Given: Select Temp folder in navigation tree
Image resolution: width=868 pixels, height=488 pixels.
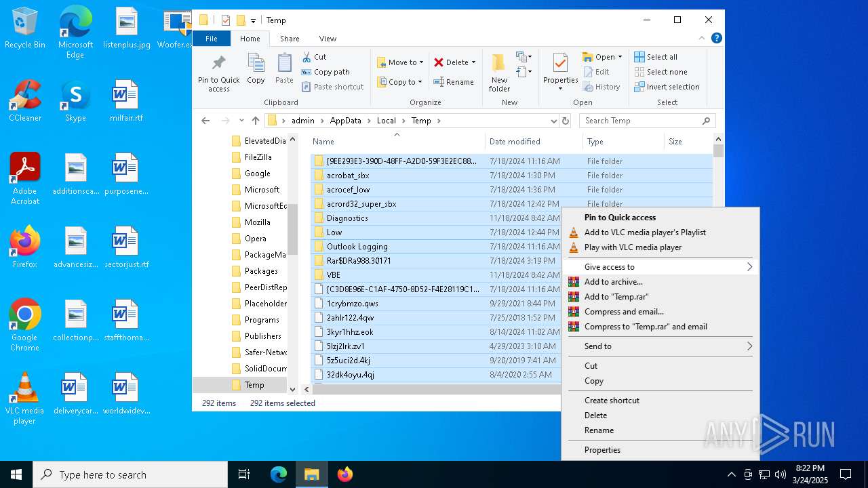Looking at the screenshot, I should click(x=254, y=385).
